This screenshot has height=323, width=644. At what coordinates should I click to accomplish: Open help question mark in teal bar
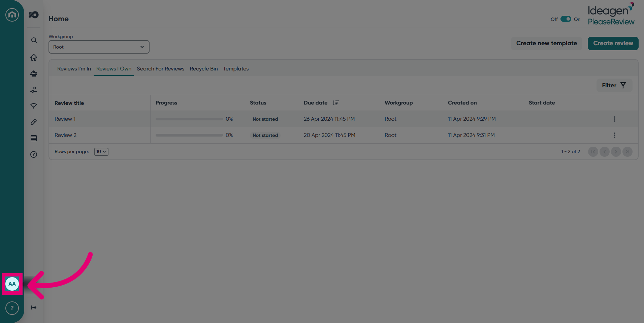(12, 308)
